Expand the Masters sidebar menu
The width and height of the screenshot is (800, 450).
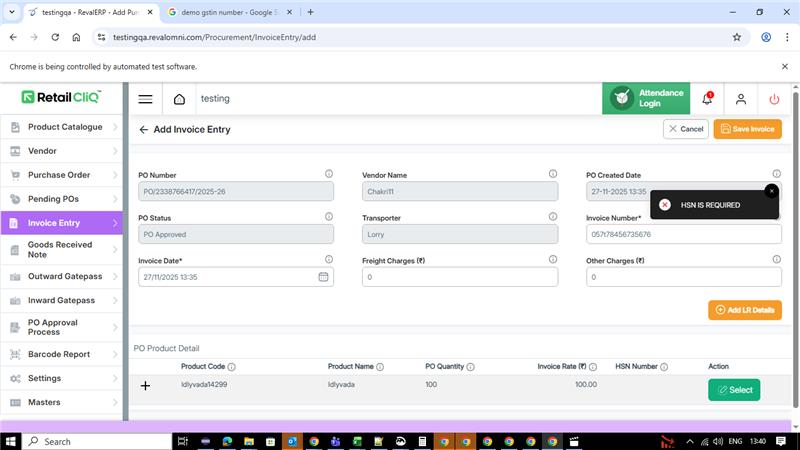65,402
